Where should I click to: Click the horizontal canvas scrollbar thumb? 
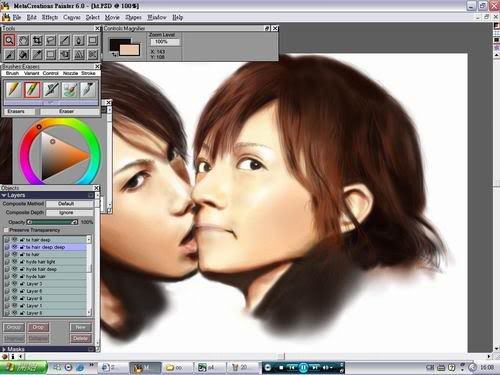click(x=282, y=356)
